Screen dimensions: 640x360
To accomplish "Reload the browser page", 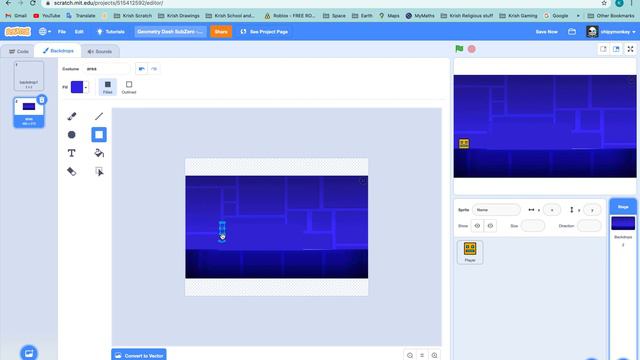I will point(33,3).
